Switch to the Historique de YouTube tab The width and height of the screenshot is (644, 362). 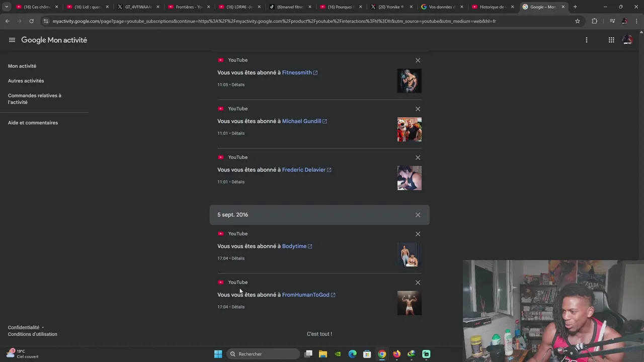click(493, 7)
